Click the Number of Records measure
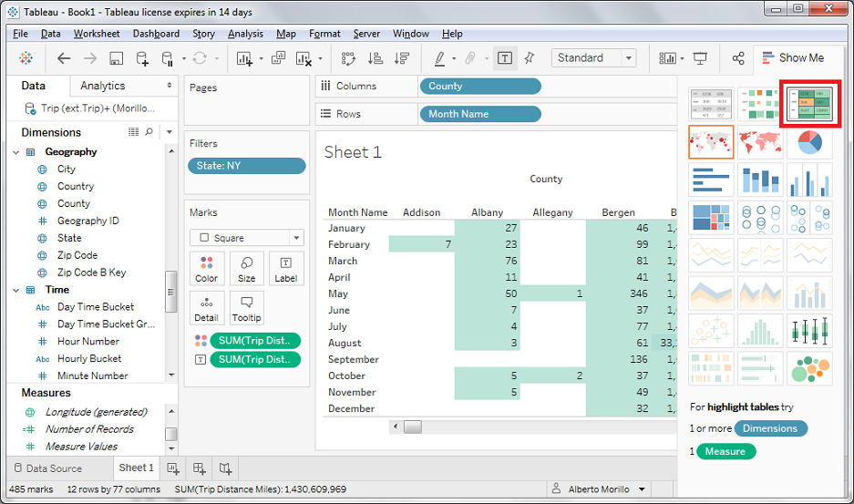 point(89,429)
